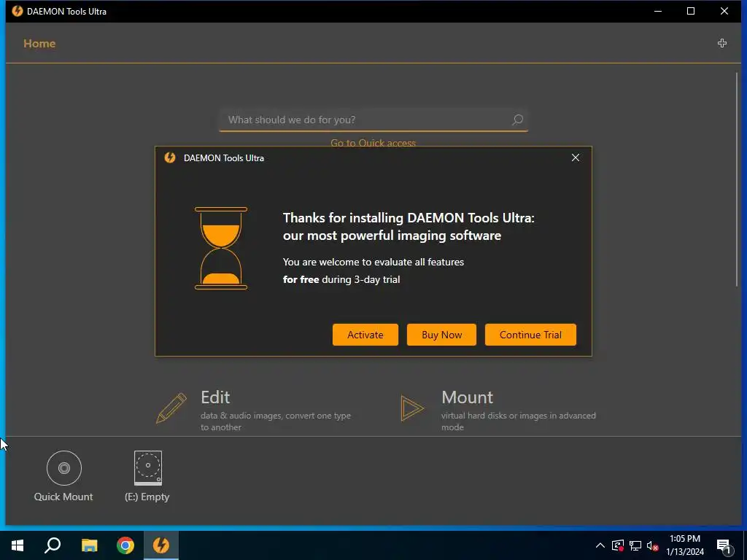Click the Quick Mount disc icon
747x560 pixels.
pyautogui.click(x=64, y=468)
